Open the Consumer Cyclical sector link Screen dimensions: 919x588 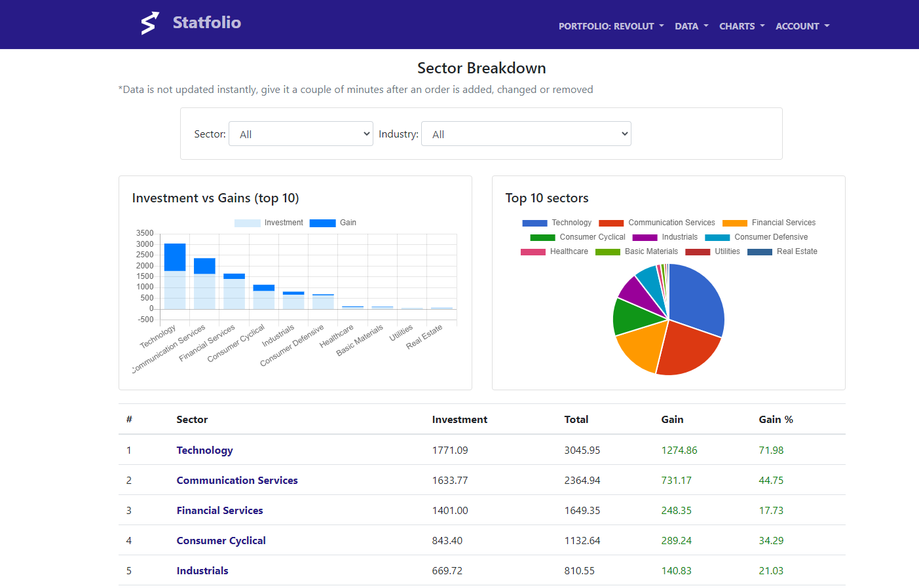tap(221, 541)
